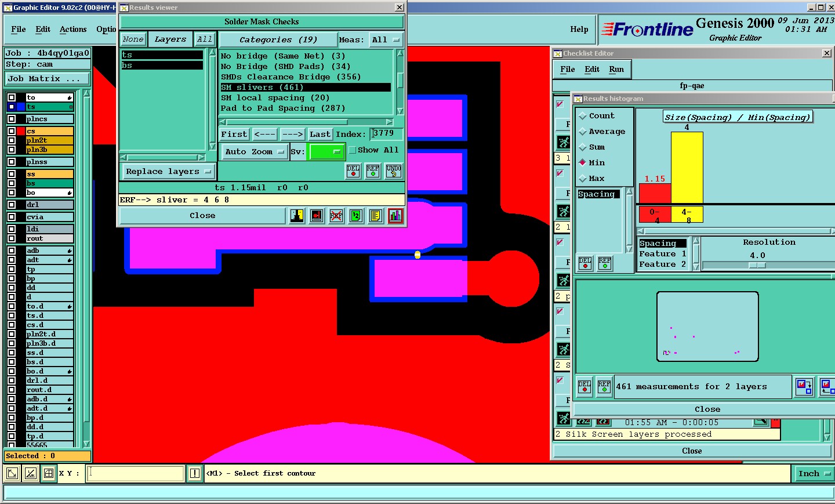Click the X Y coordinate input field
The image size is (835, 504).
136,473
